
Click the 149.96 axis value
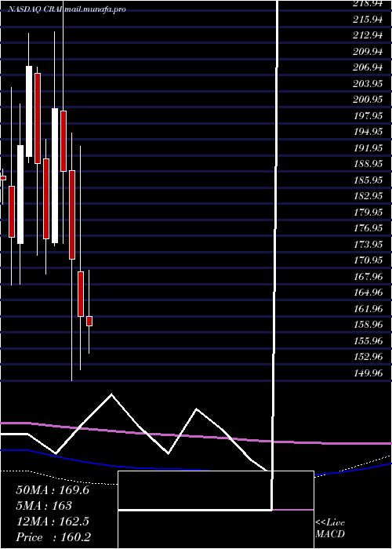click(x=368, y=373)
